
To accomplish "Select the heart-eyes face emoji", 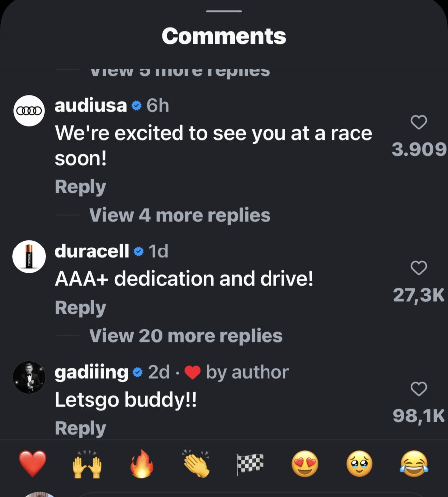I will tap(305, 463).
